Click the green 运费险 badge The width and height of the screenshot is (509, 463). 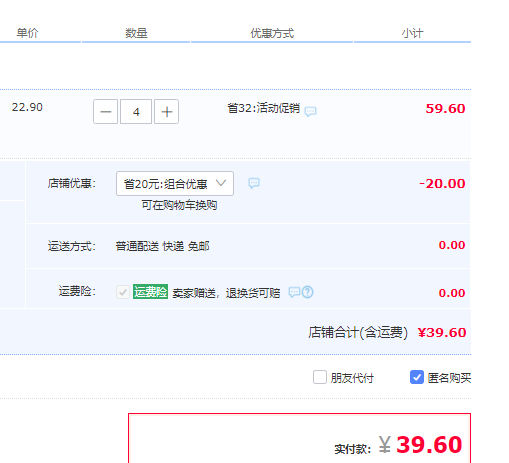pos(150,292)
